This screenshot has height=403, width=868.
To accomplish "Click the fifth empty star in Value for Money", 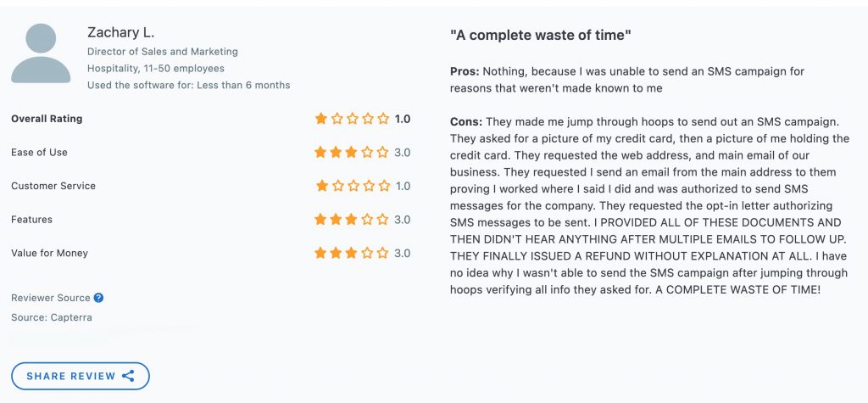I will coord(382,254).
